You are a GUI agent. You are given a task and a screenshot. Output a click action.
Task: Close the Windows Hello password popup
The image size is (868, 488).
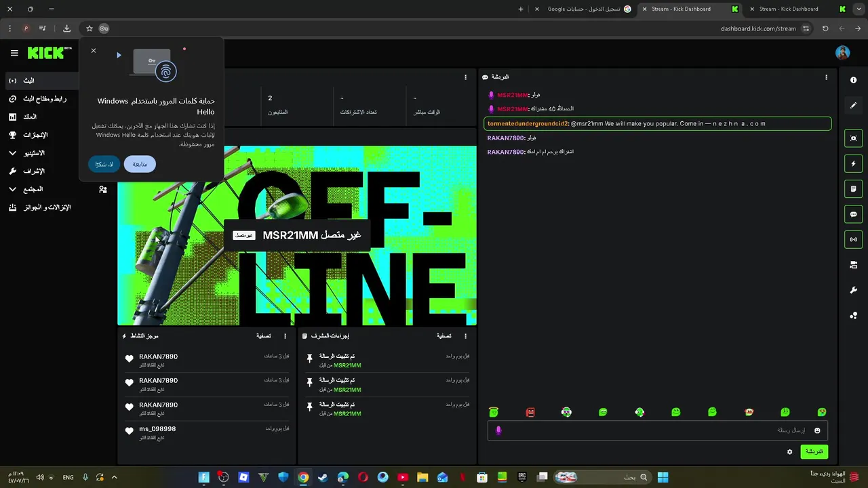(x=94, y=51)
